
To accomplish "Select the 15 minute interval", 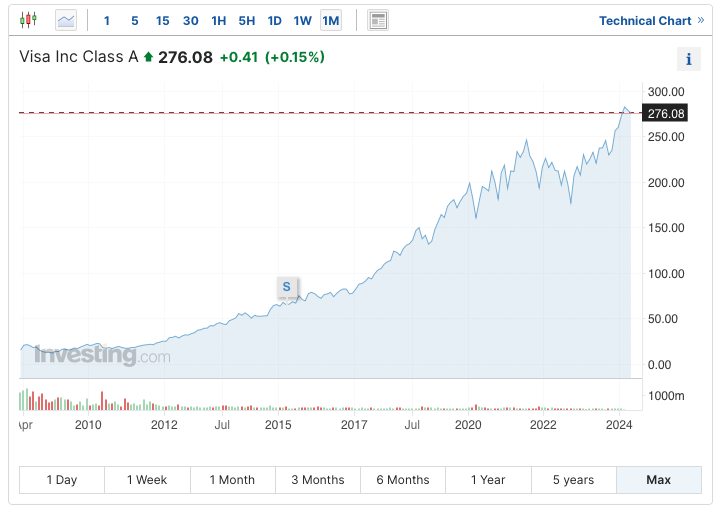I will (x=163, y=21).
